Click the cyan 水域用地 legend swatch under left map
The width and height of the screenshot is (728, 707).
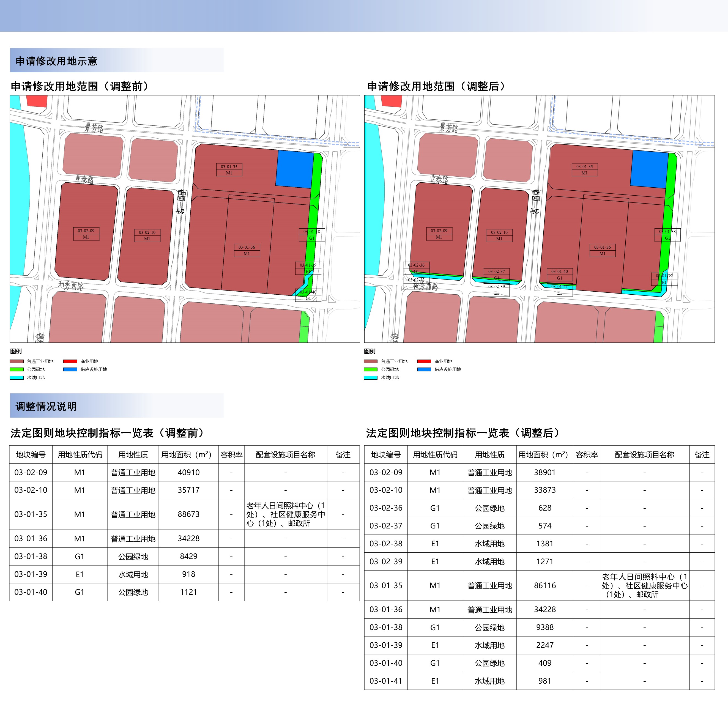click(17, 377)
